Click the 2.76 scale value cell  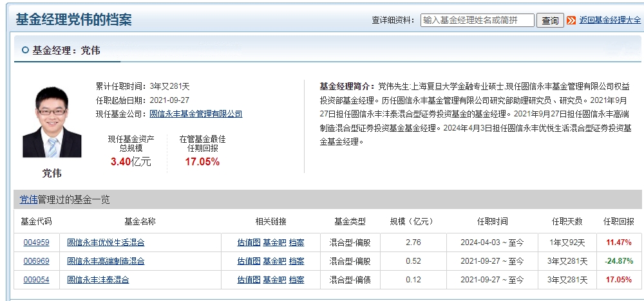[413, 242]
